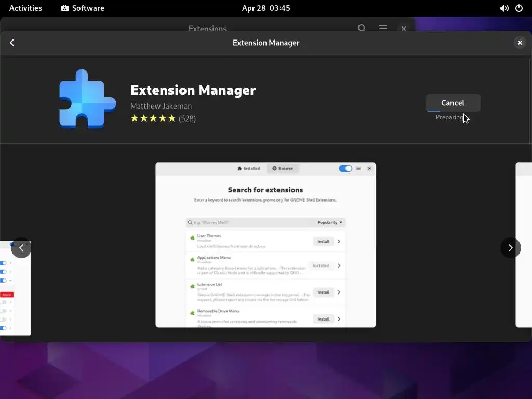Viewport: 532px width, 399px height.
Task: Open the center Search for extensions screenshot
Action: point(265,245)
